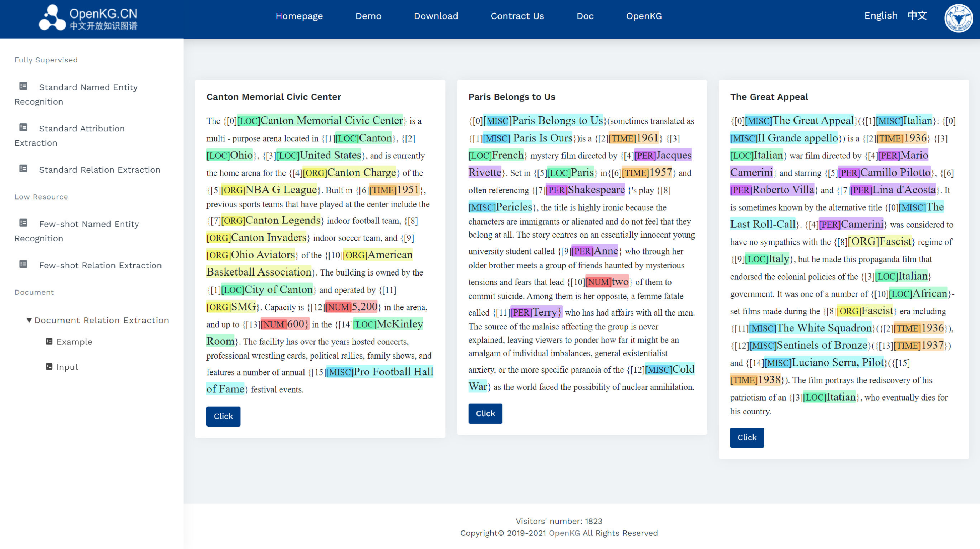Collapse the Document Relation Extraction tree
The height and width of the screenshot is (549, 980).
point(29,320)
